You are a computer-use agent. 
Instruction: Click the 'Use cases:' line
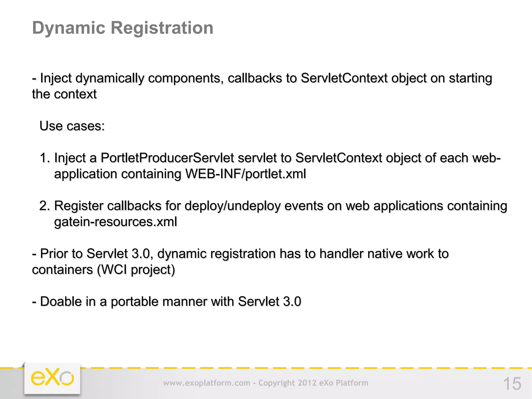72,126
